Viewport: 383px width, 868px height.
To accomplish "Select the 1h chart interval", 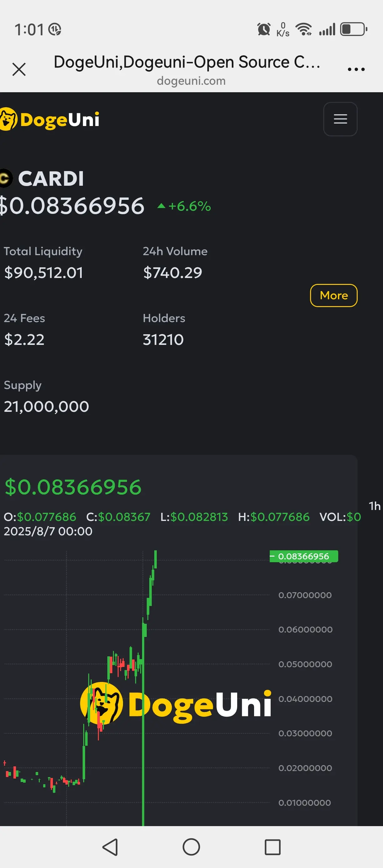I will pos(374,506).
